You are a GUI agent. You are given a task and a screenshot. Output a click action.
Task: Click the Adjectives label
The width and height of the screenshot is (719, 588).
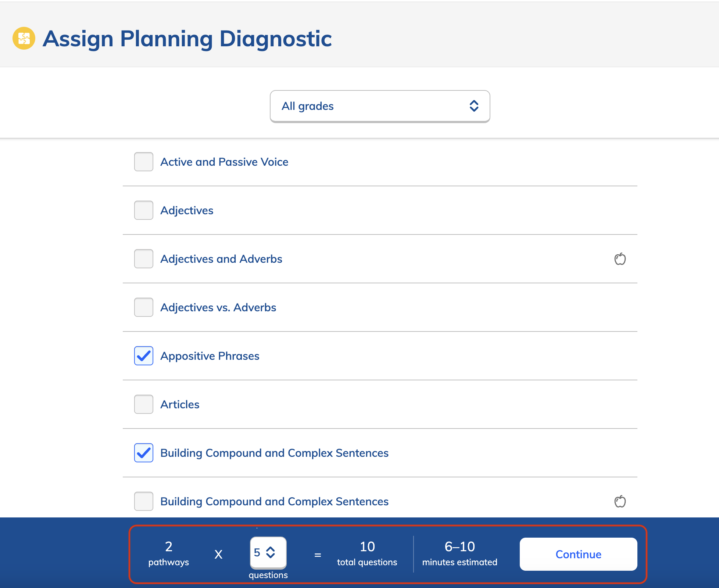pos(187,211)
